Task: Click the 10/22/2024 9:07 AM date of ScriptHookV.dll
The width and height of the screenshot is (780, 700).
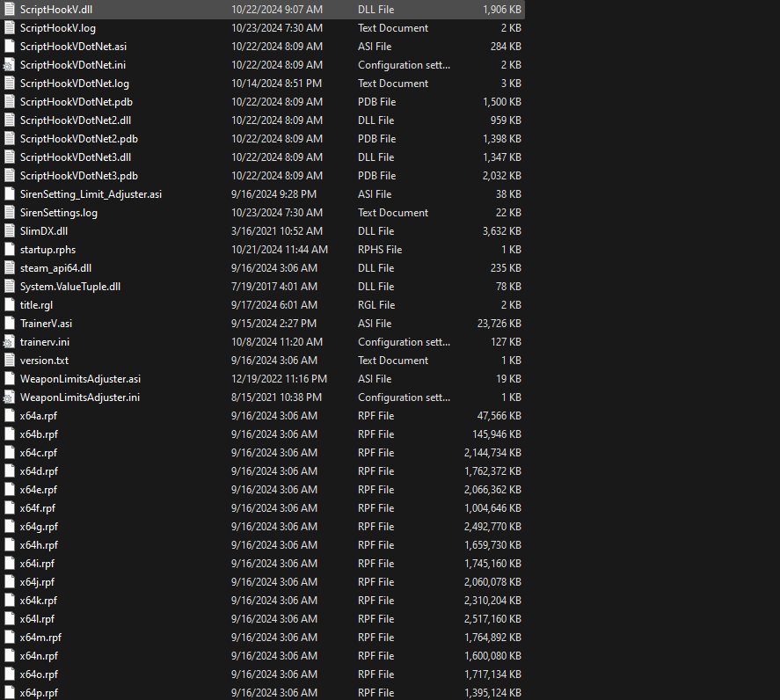Action: tap(277, 10)
